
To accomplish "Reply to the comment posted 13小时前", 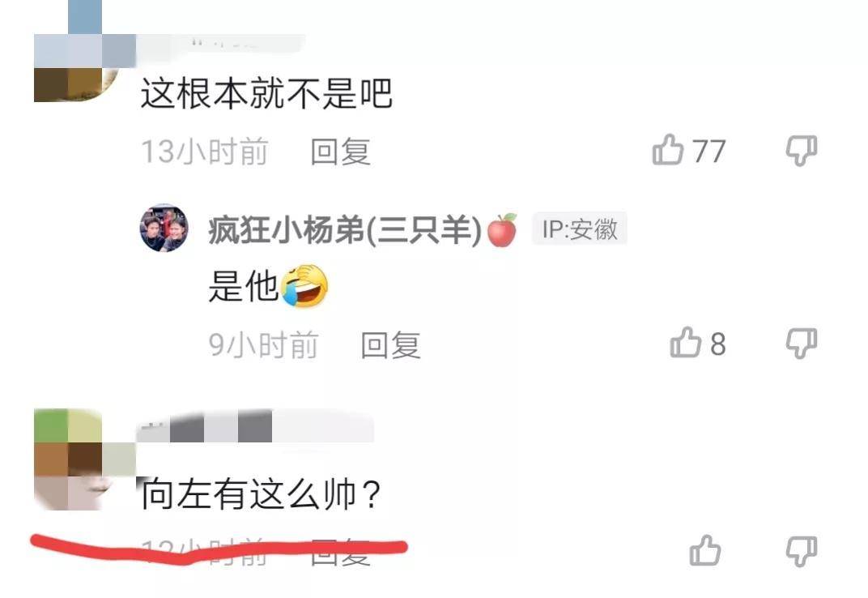I will [340, 152].
